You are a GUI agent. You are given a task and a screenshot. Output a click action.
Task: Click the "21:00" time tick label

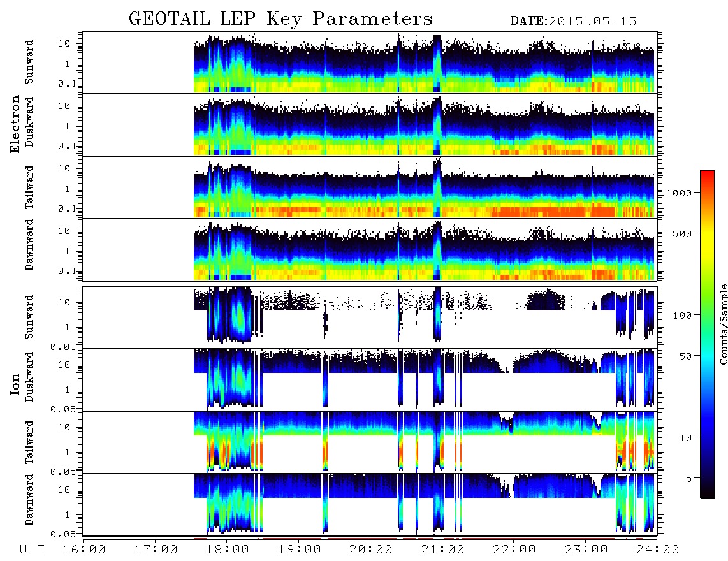443,550
